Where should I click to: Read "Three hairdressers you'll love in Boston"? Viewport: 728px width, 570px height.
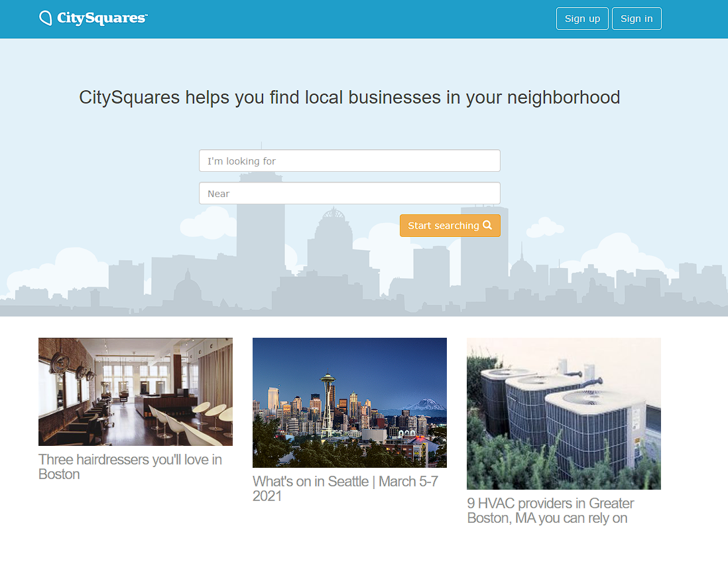coord(131,467)
